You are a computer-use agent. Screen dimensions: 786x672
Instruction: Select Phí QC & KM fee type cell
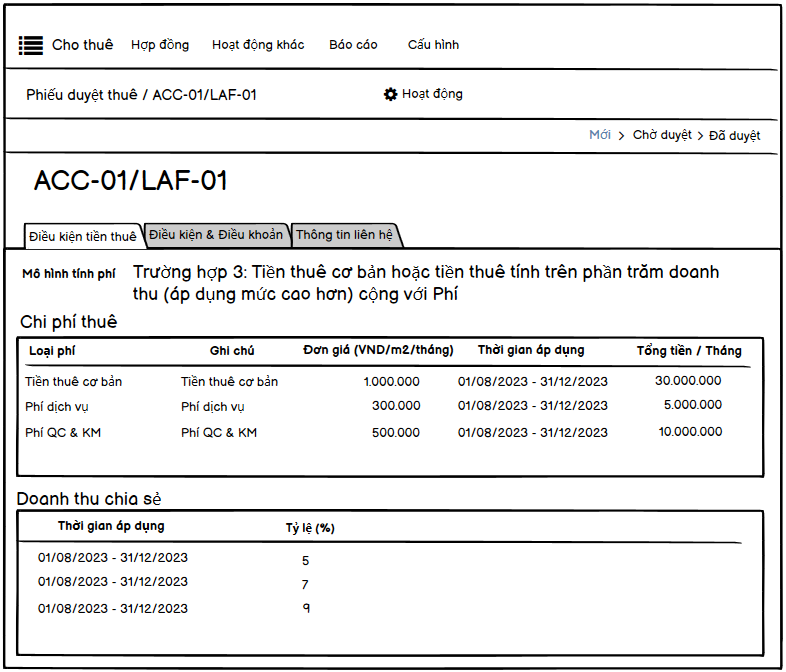click(63, 433)
